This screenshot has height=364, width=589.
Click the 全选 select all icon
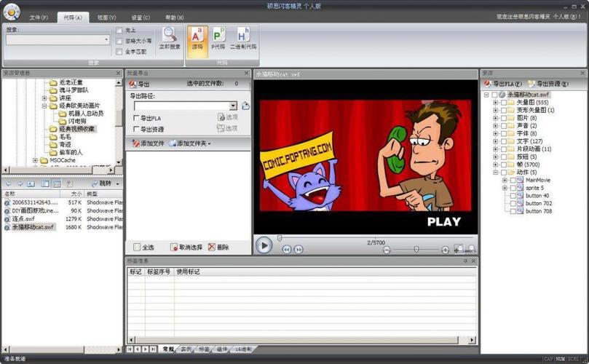tap(137, 248)
